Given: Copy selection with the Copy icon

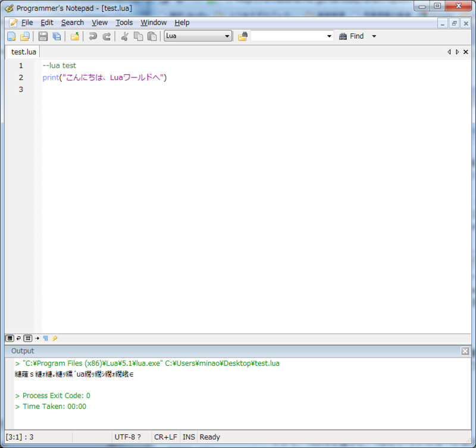Looking at the screenshot, I should 139,36.
